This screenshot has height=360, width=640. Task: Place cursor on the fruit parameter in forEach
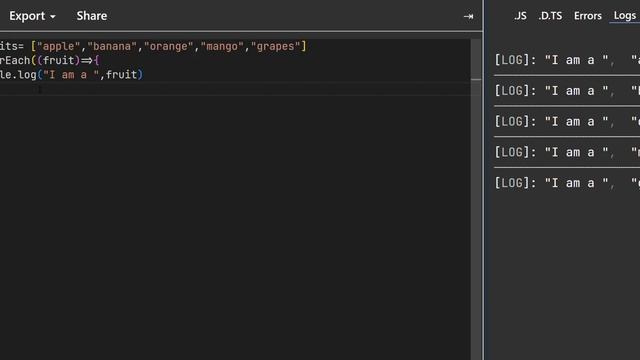tap(59, 61)
